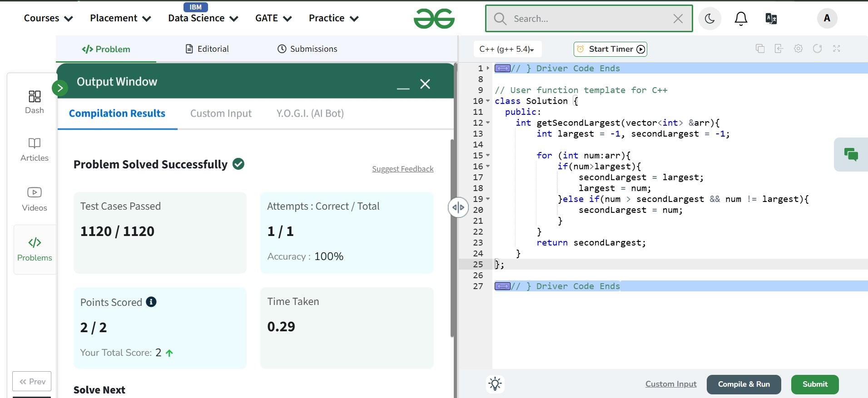Click the Compile & Run button

tap(744, 384)
